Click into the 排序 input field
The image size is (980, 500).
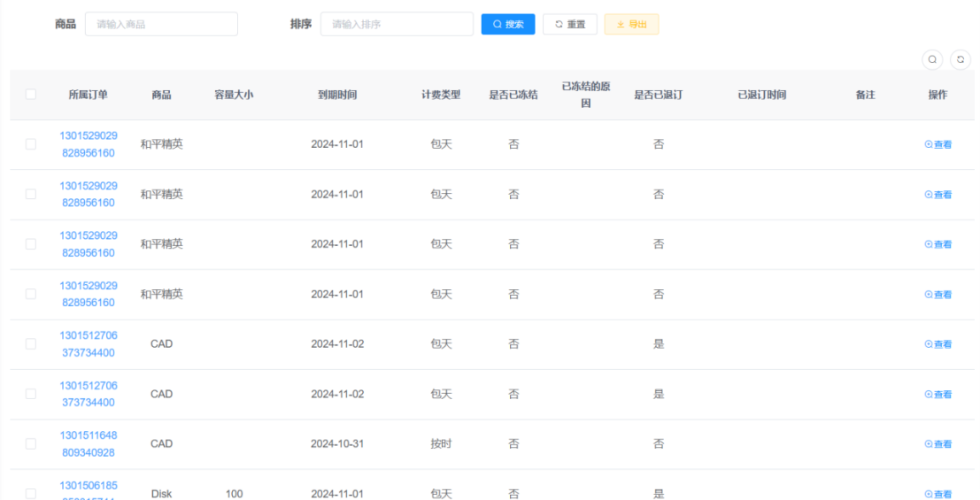pos(397,24)
